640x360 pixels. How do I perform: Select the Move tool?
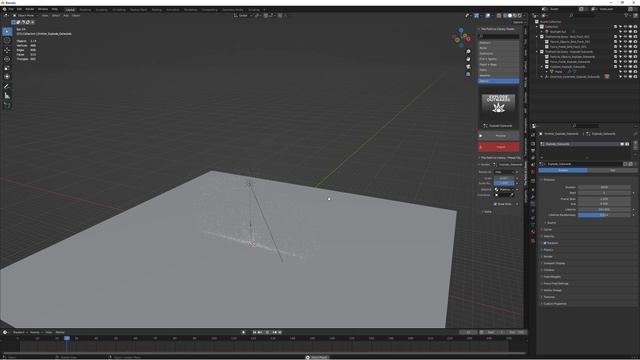coord(7,50)
